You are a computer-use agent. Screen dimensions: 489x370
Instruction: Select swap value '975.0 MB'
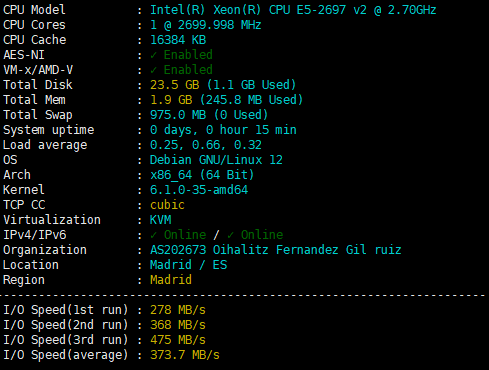tap(178, 115)
